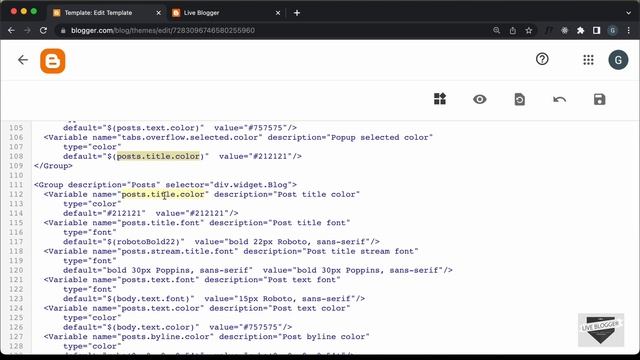Click posts.text.color name on line 124

pyautogui.click(x=160, y=308)
